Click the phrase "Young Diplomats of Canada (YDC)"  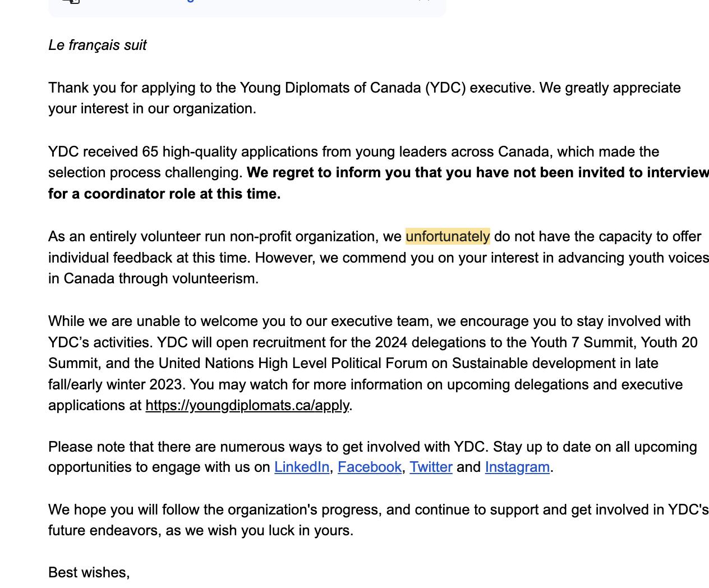[x=353, y=88]
